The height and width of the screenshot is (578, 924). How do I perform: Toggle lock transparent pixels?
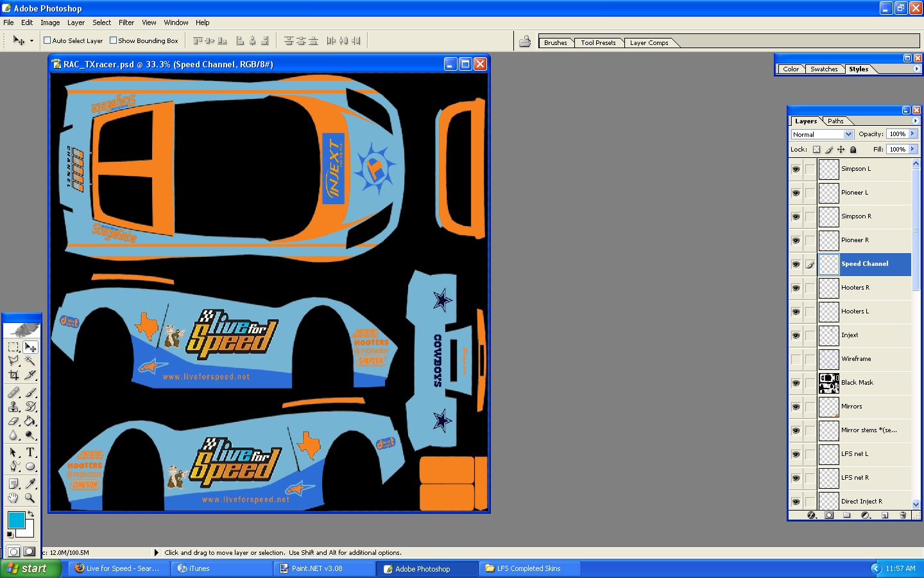[x=816, y=150]
